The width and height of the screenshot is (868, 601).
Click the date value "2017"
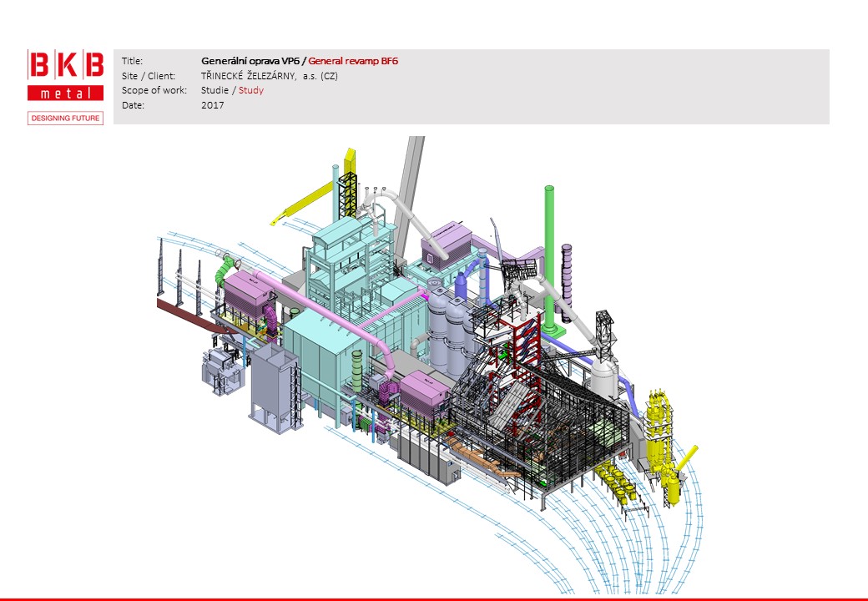[x=213, y=105]
